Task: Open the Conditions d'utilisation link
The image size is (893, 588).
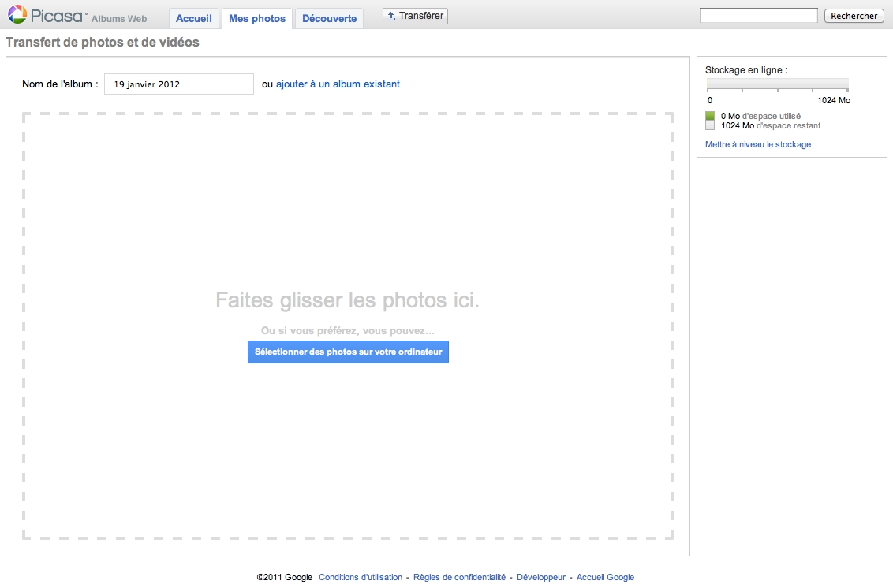Action: click(x=361, y=578)
